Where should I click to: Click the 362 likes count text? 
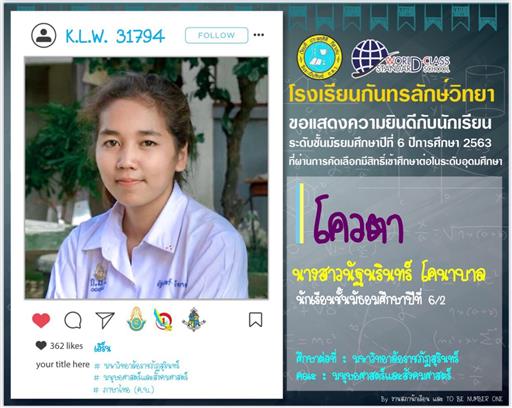(66, 346)
